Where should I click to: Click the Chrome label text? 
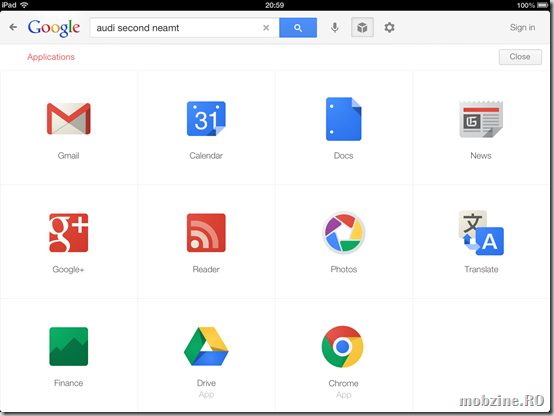click(x=343, y=383)
